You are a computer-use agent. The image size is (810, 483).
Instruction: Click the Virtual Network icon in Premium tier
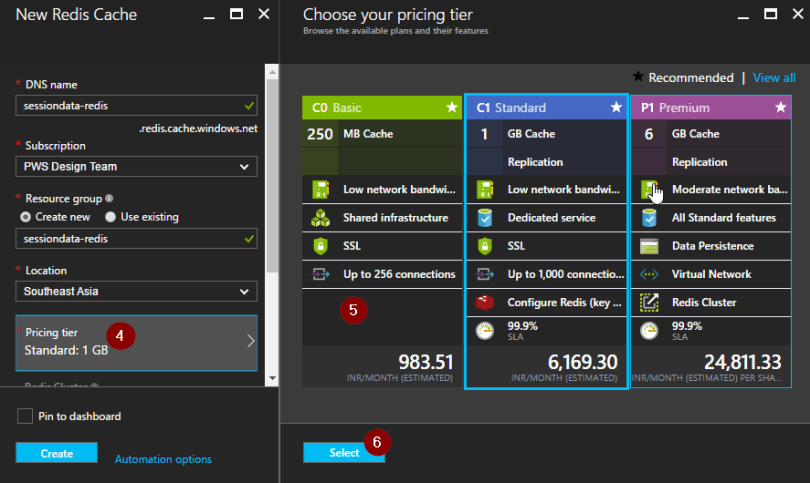click(649, 274)
